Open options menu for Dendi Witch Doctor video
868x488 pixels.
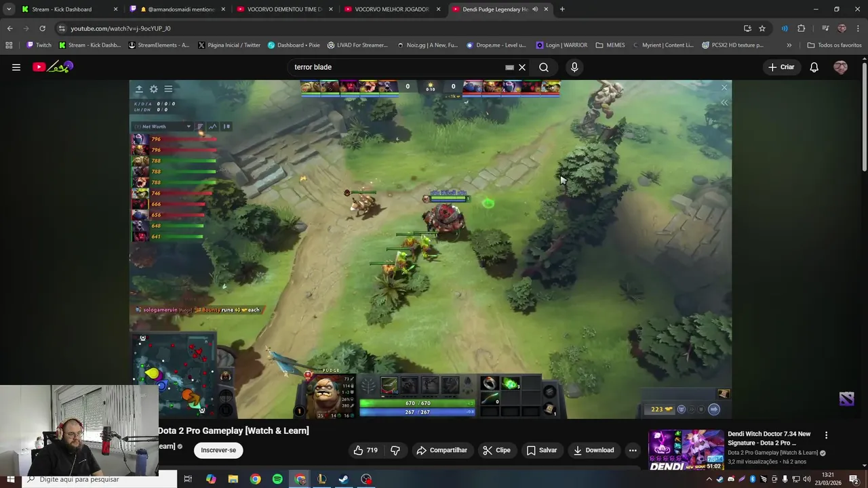coord(826,435)
